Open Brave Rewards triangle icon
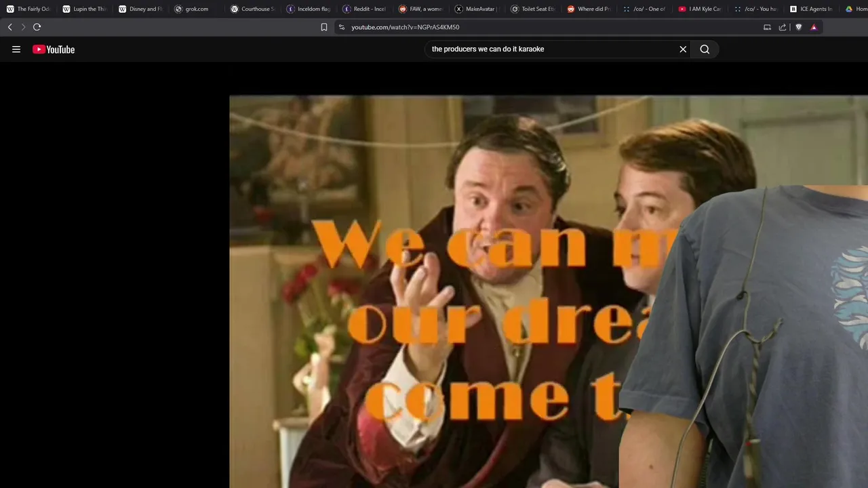 814,27
